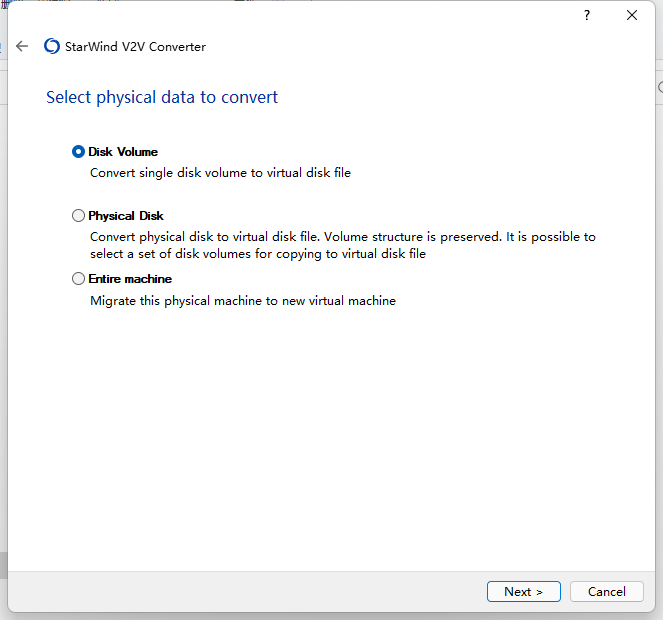This screenshot has height=620, width=663.
Task: Click the 'Select physical data to convert' heading
Action: [162, 97]
